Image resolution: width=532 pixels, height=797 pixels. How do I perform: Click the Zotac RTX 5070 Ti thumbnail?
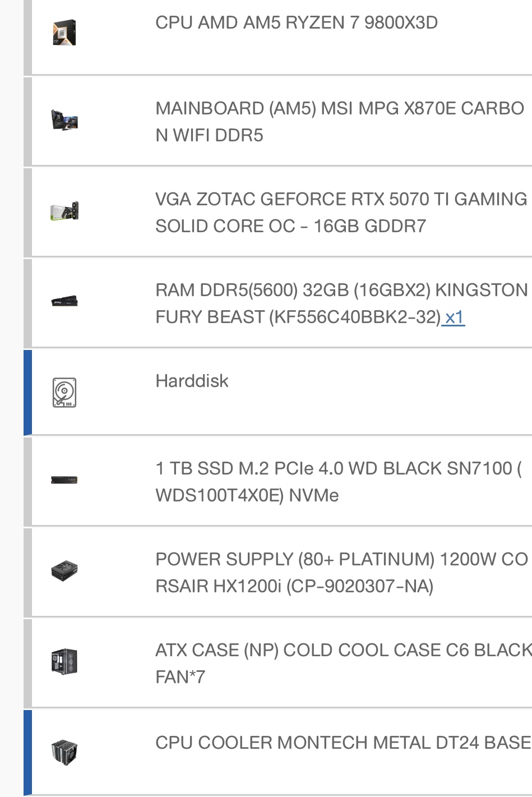64,211
